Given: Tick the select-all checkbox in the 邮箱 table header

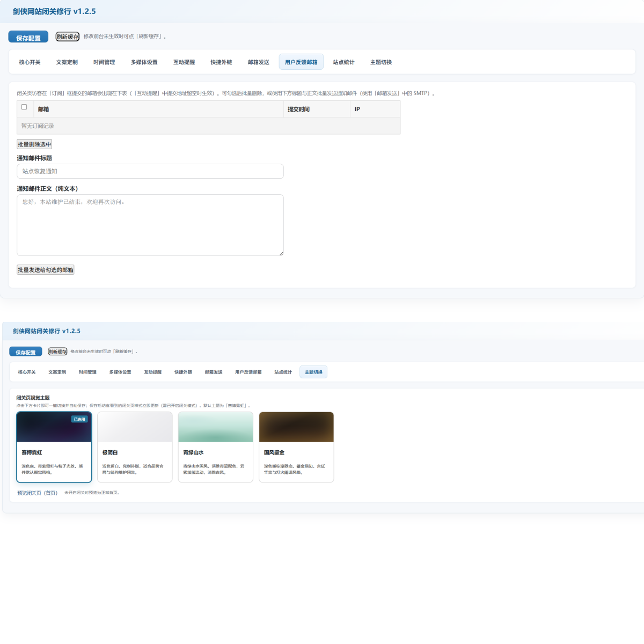Looking at the screenshot, I should 24,107.
